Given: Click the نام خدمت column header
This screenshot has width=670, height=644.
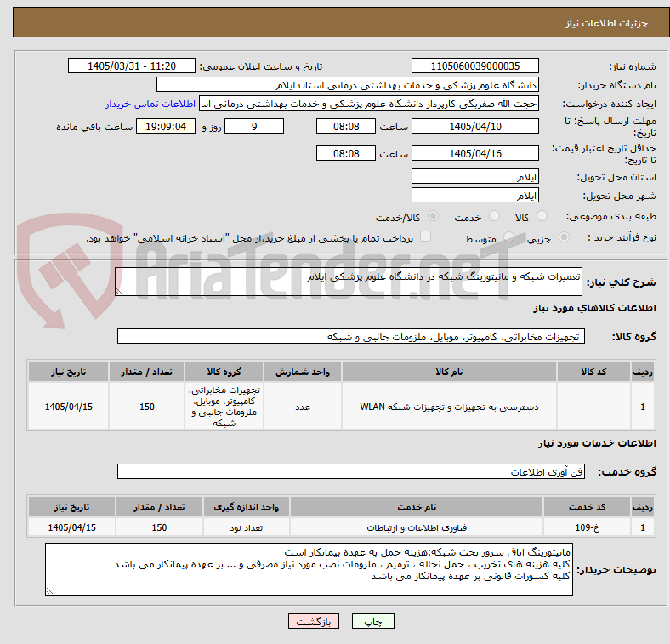Looking at the screenshot, I should [x=417, y=507].
